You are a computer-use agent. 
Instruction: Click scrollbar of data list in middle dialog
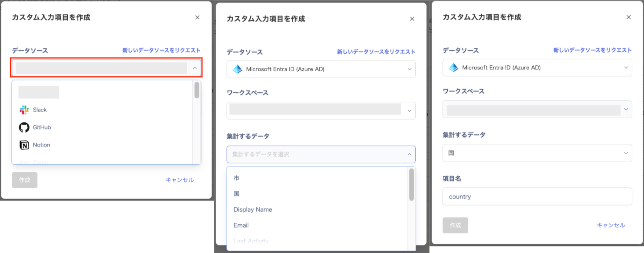pos(411,184)
